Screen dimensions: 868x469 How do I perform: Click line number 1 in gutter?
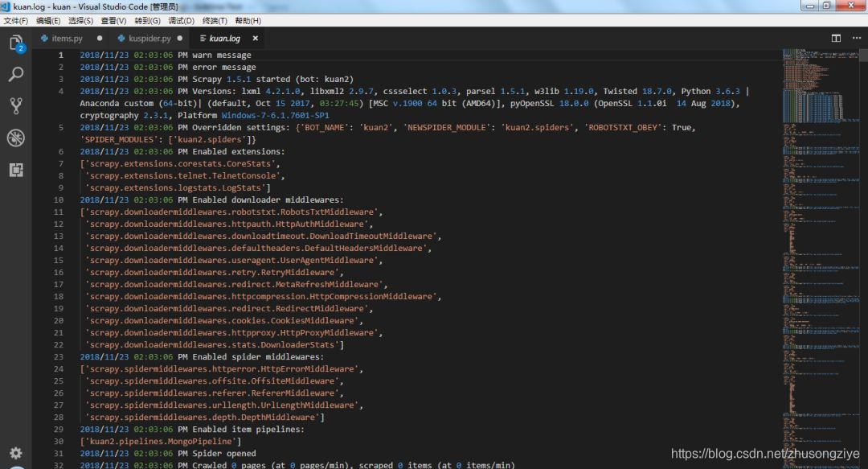click(x=61, y=55)
